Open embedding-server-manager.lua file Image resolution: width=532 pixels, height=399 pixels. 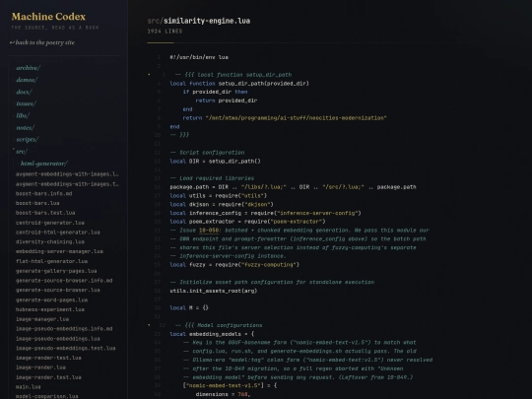(x=59, y=251)
